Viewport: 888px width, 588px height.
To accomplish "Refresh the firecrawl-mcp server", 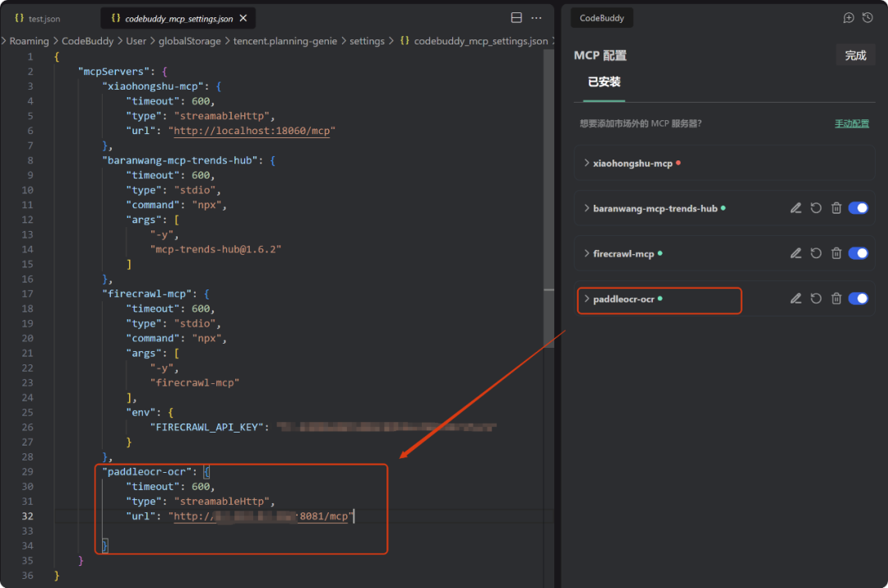I will pos(816,253).
